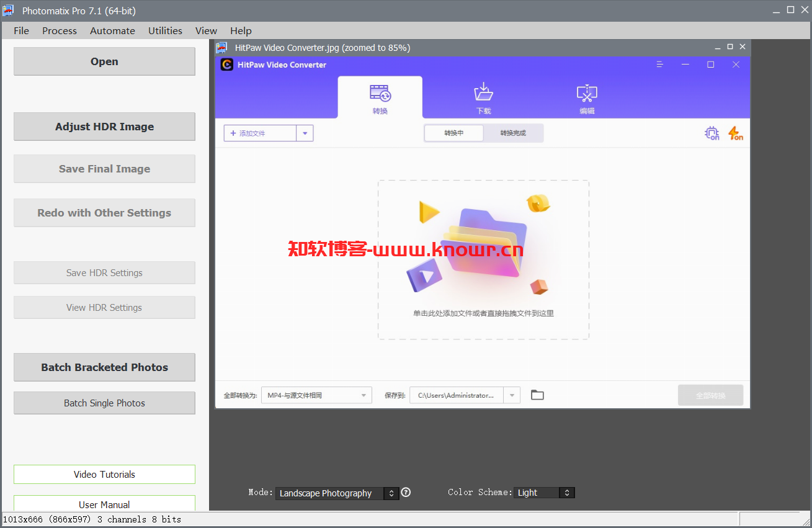
Task: Click the HitPaw Video Converter.jpg image window icon
Action: pyautogui.click(x=221, y=48)
